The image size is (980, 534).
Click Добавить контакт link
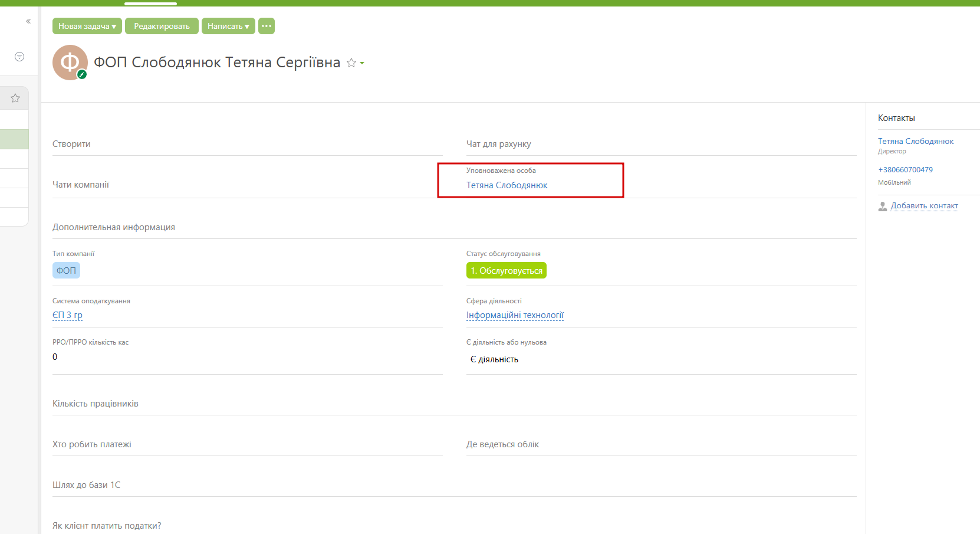click(x=924, y=206)
